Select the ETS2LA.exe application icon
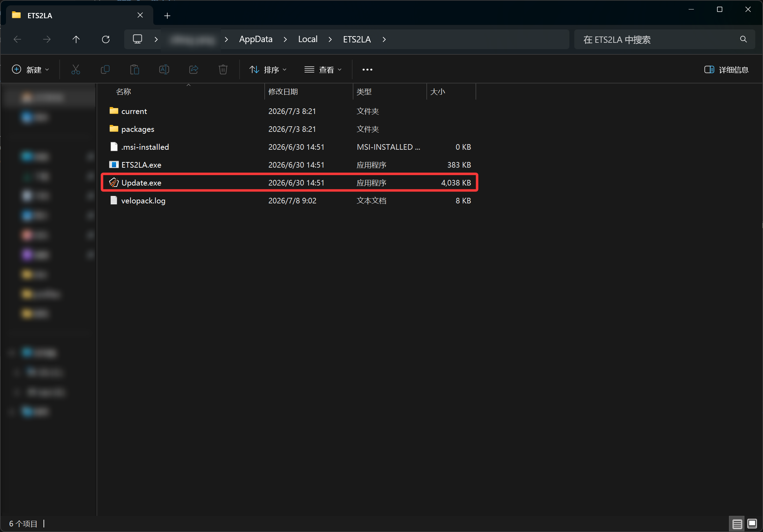The image size is (763, 532). 114,164
